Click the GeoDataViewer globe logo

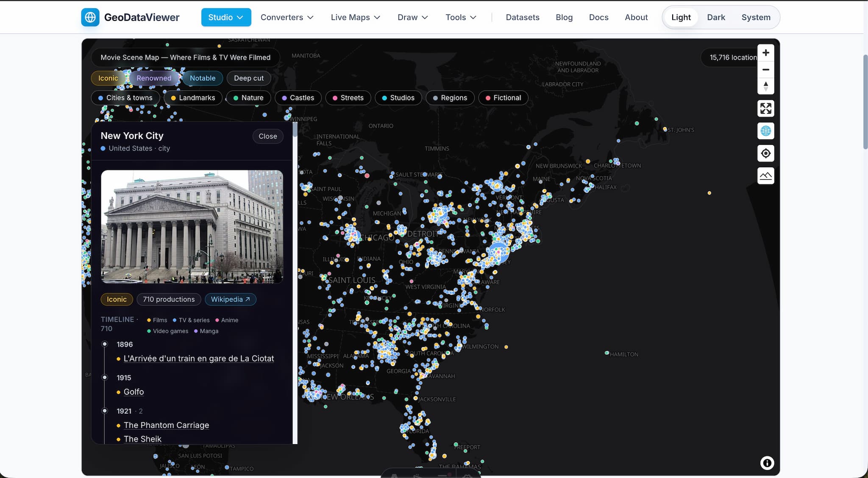[90, 17]
